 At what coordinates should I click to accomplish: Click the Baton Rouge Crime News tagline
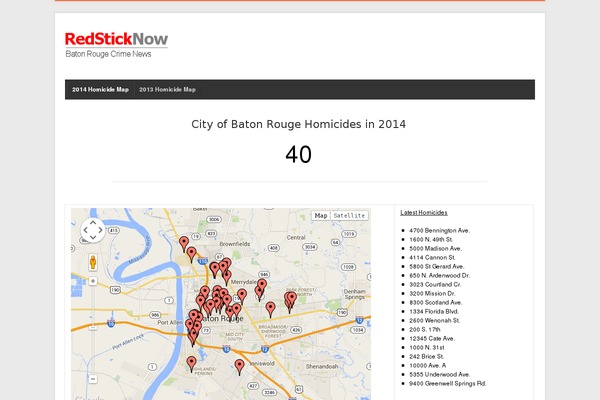(x=108, y=54)
